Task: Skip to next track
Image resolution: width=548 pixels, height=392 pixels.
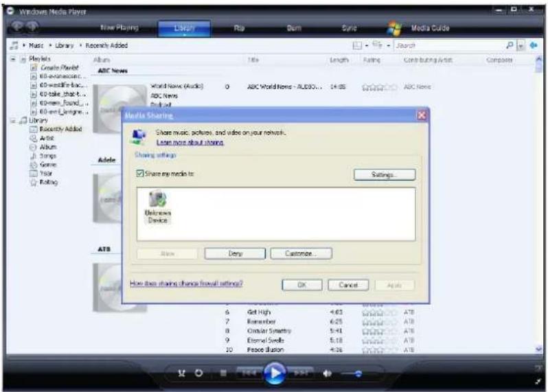Action: coord(300,373)
